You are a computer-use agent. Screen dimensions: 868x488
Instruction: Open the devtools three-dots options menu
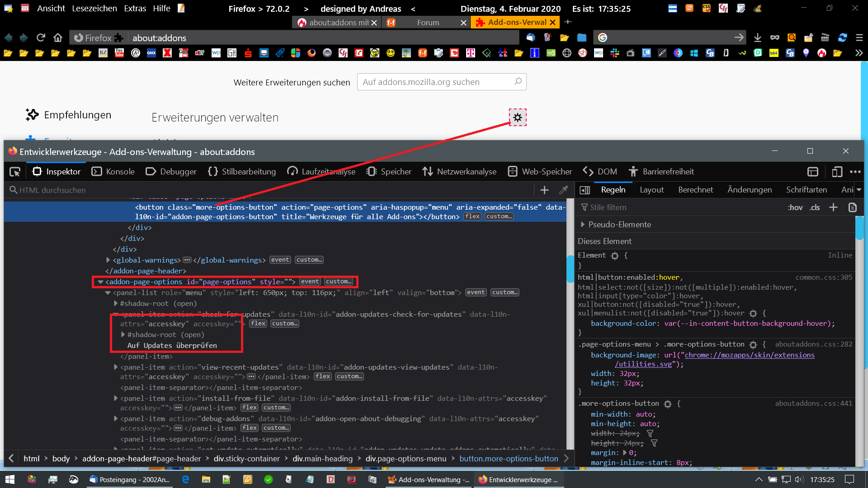coord(855,172)
